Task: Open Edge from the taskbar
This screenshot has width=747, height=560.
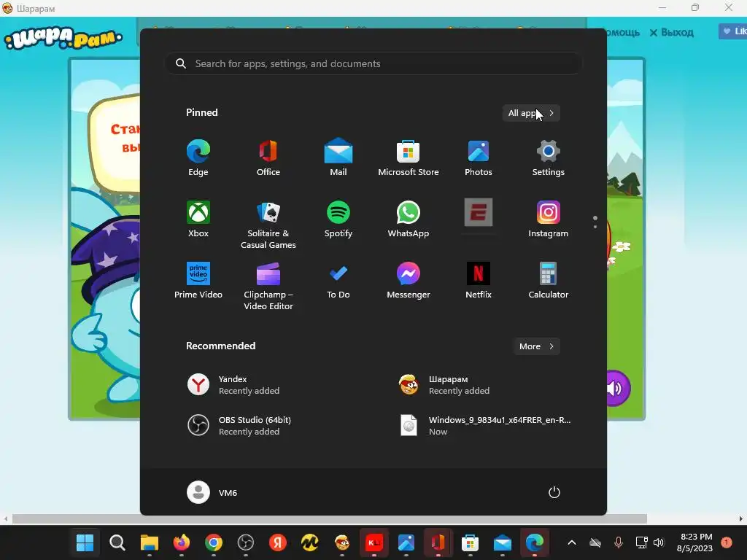Action: (535, 542)
